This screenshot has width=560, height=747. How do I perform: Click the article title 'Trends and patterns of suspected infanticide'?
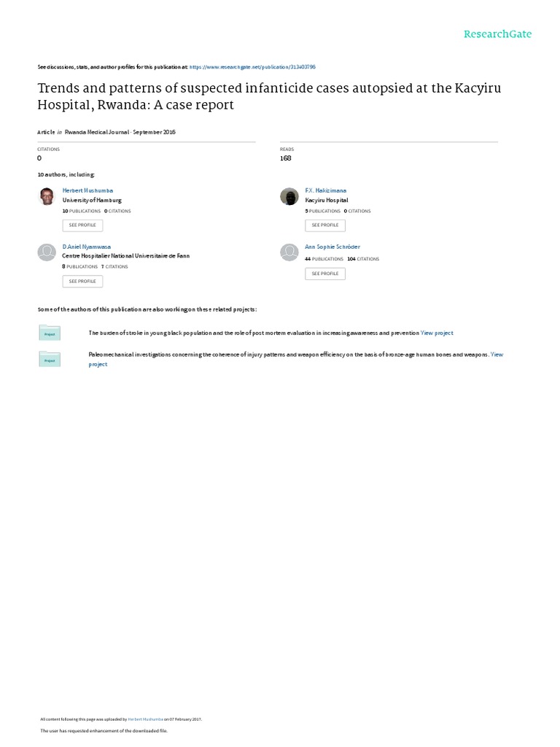pyautogui.click(x=269, y=96)
